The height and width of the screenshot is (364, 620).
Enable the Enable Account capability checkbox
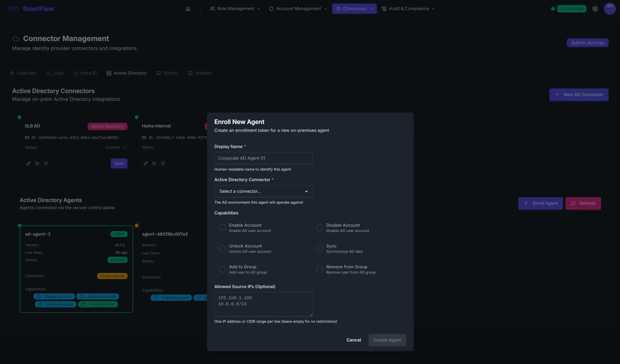(x=222, y=227)
